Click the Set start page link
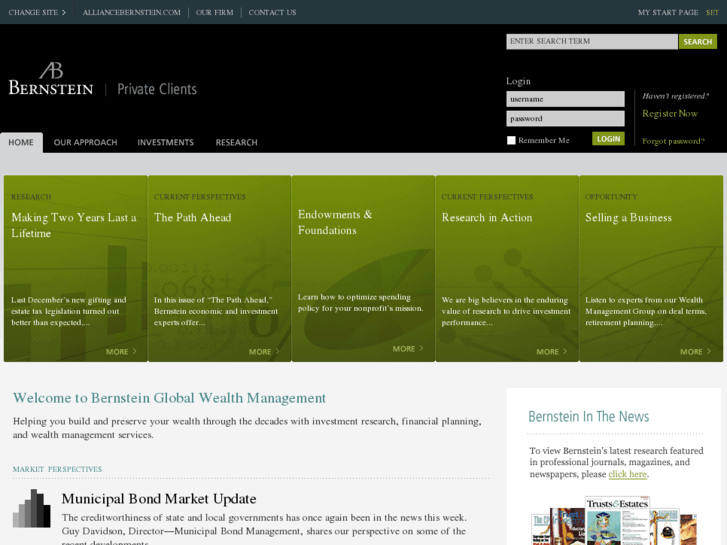Viewport: 727px width, 545px height. point(712,13)
